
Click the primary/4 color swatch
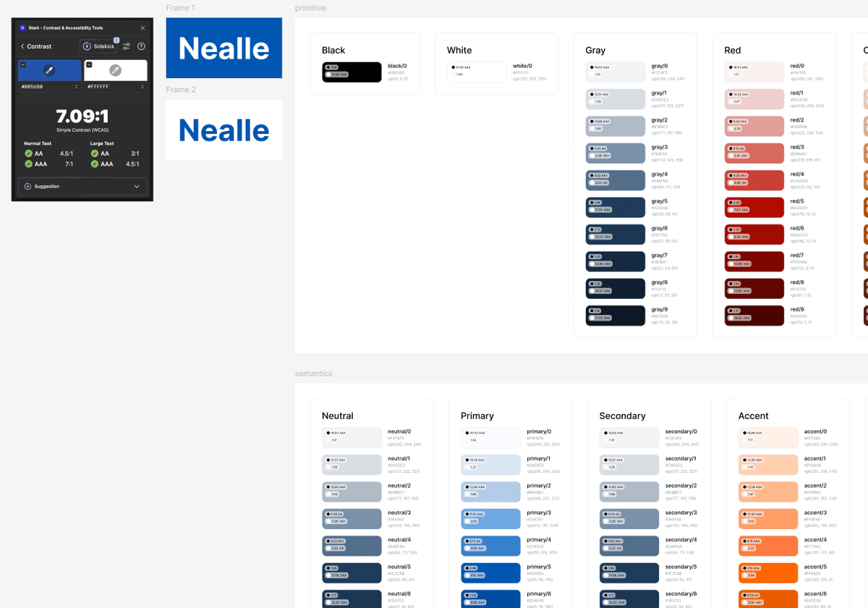coord(490,546)
